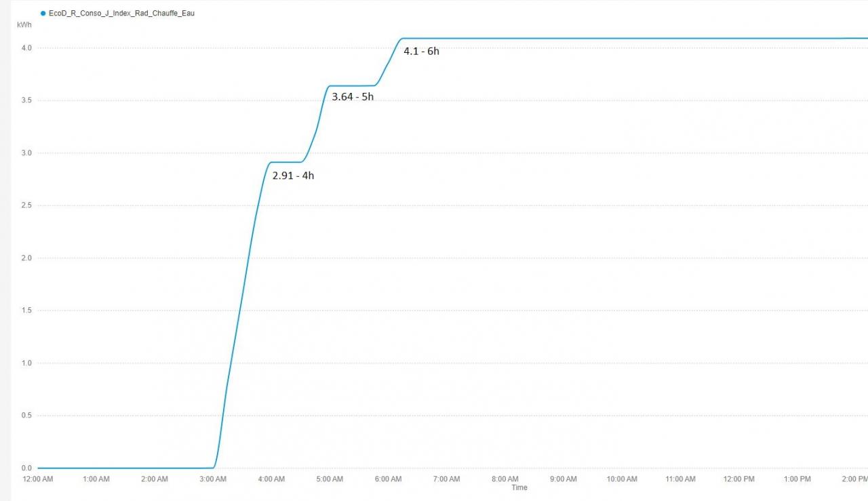Click the 12:00 AM x-axis label
This screenshot has height=501, width=868.
click(x=38, y=479)
